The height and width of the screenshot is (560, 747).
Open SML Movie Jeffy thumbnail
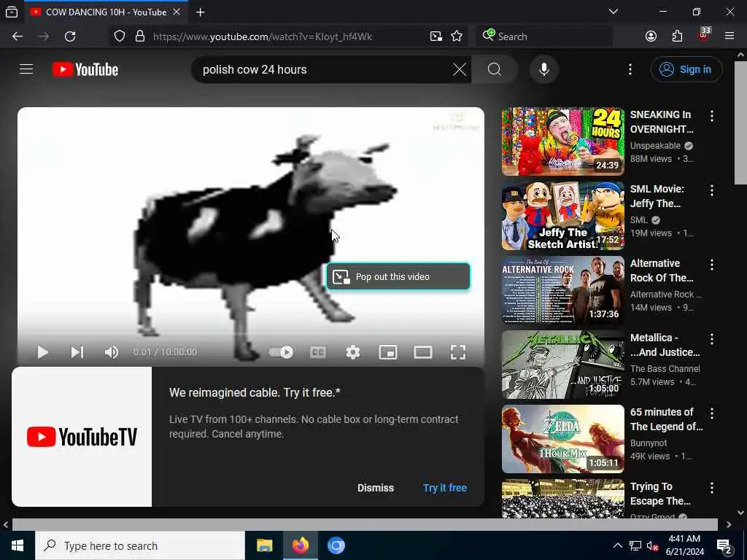tap(563, 216)
